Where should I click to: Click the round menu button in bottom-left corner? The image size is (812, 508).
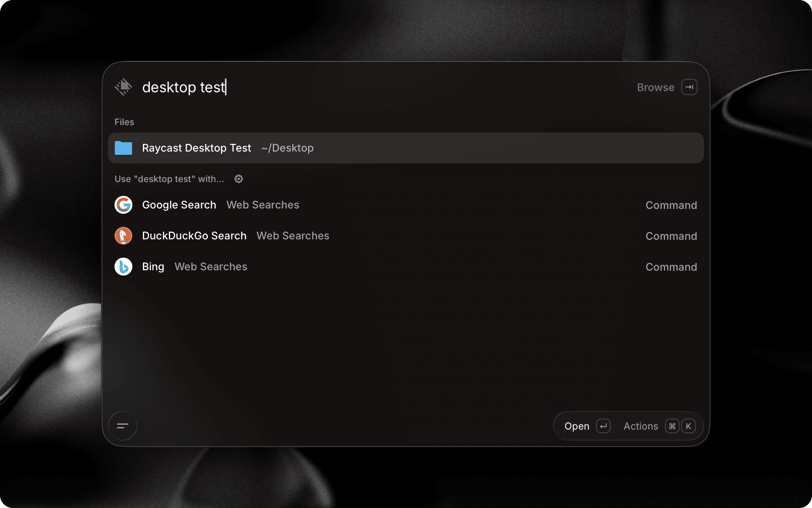click(123, 426)
